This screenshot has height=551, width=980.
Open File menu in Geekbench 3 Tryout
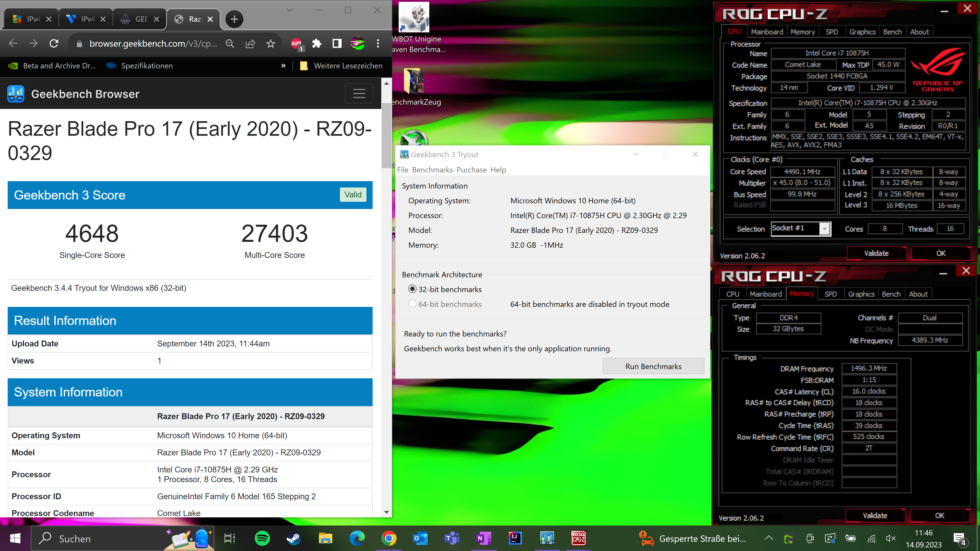tap(402, 170)
